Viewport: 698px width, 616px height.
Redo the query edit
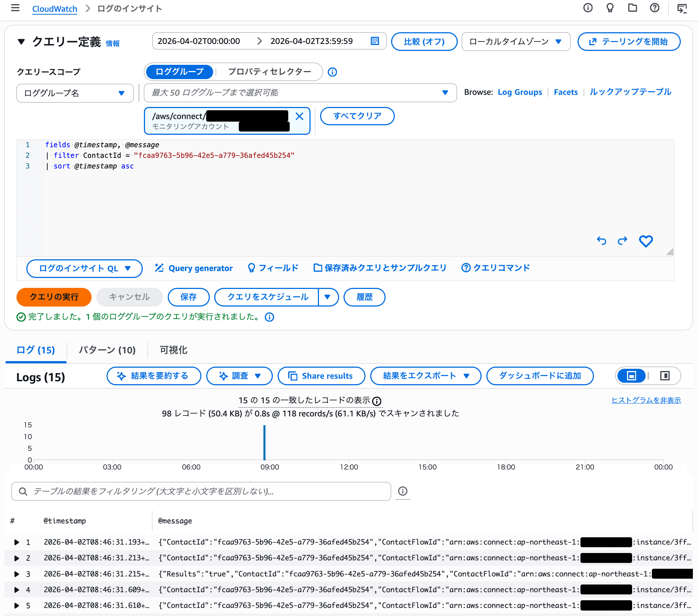tap(623, 241)
